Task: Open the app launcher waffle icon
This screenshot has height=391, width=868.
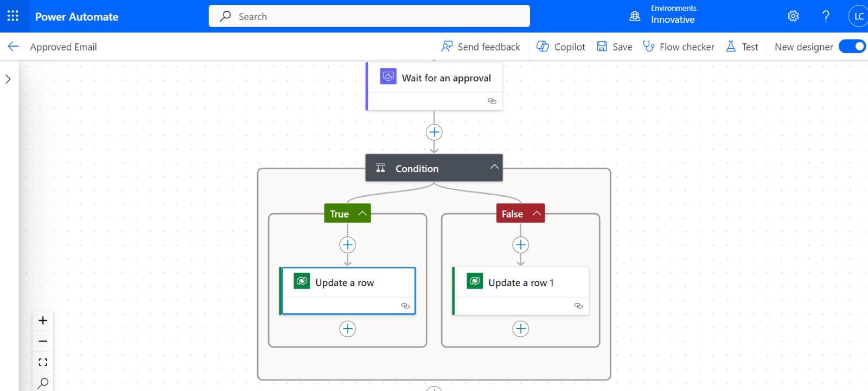Action: pyautogui.click(x=13, y=16)
